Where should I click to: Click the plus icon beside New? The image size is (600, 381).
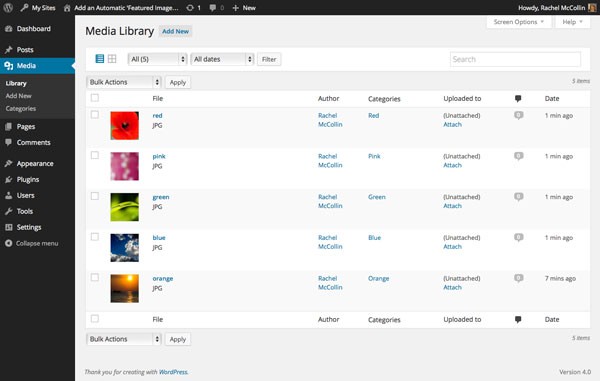(x=235, y=8)
